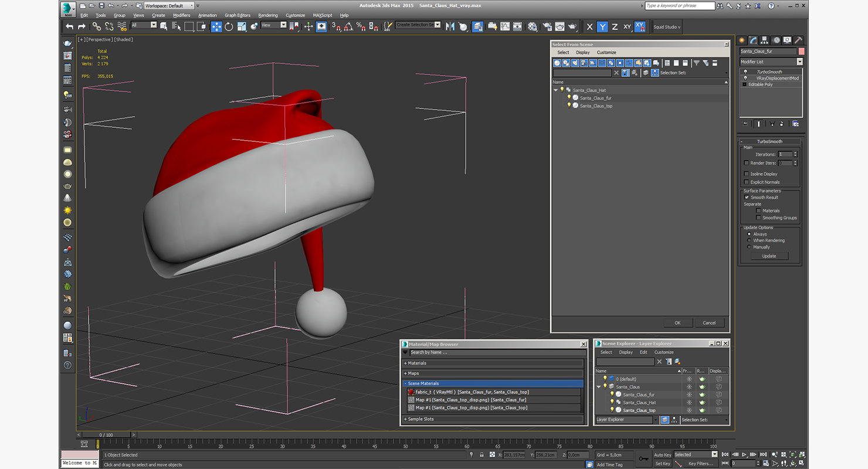This screenshot has height=469, width=868.
Task: Check the Smoothing Groups checkbox
Action: (758, 217)
